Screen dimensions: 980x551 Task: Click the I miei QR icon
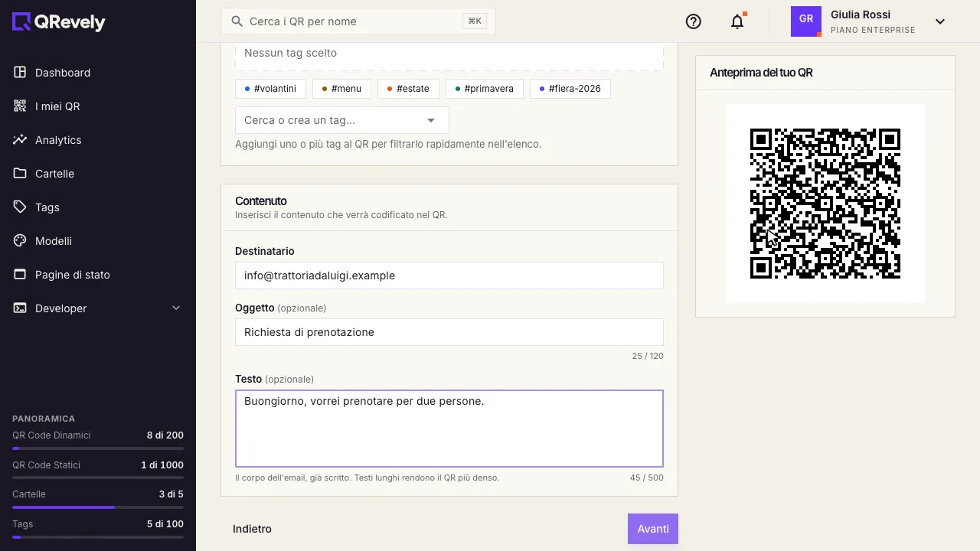click(20, 106)
